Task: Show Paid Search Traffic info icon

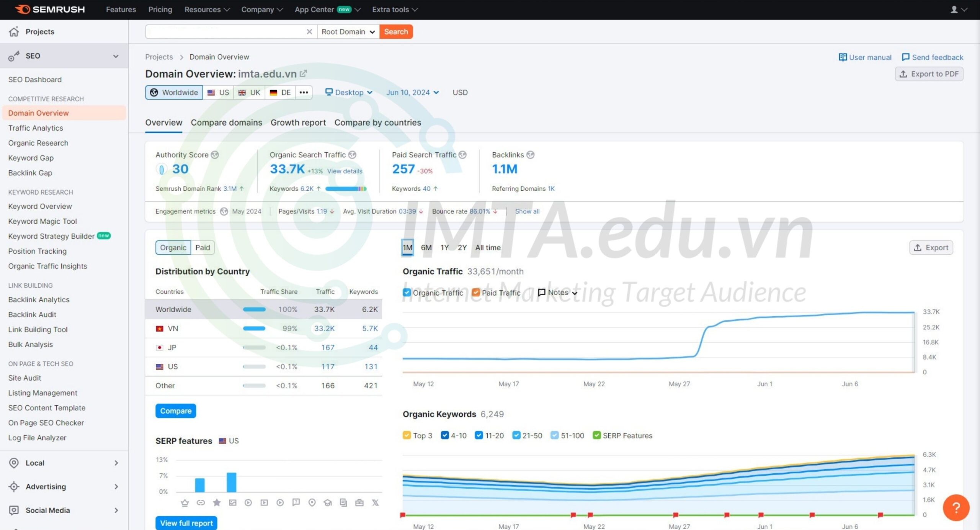Action: click(462, 155)
